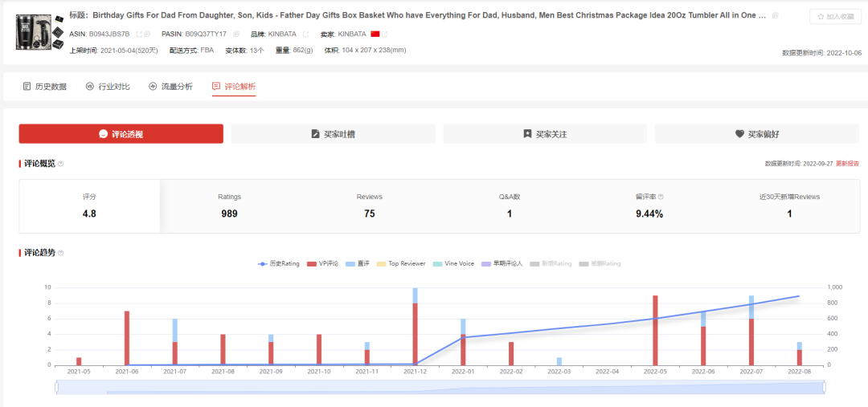Click the 2022-08 bar in the chart
The image size is (868, 407).
point(800,353)
